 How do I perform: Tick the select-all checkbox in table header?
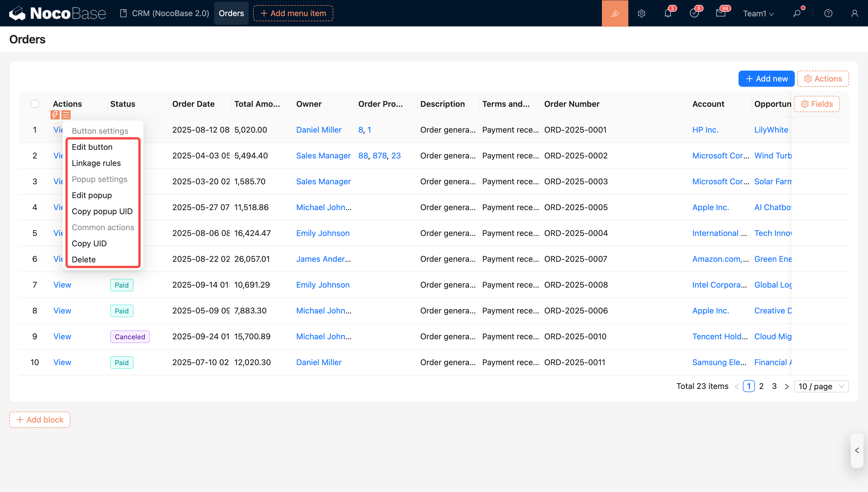[34, 104]
